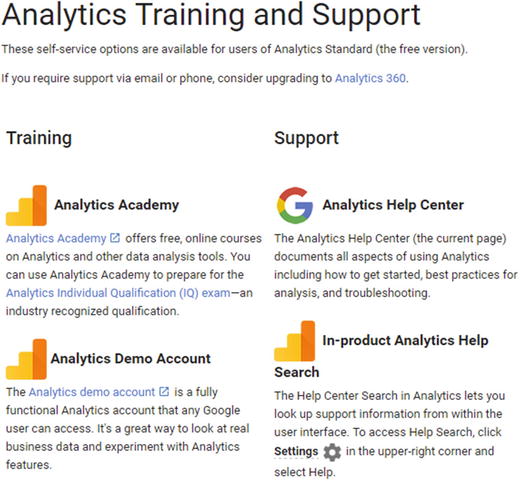Click the Support section heading
520x481 pixels.
coord(306,138)
